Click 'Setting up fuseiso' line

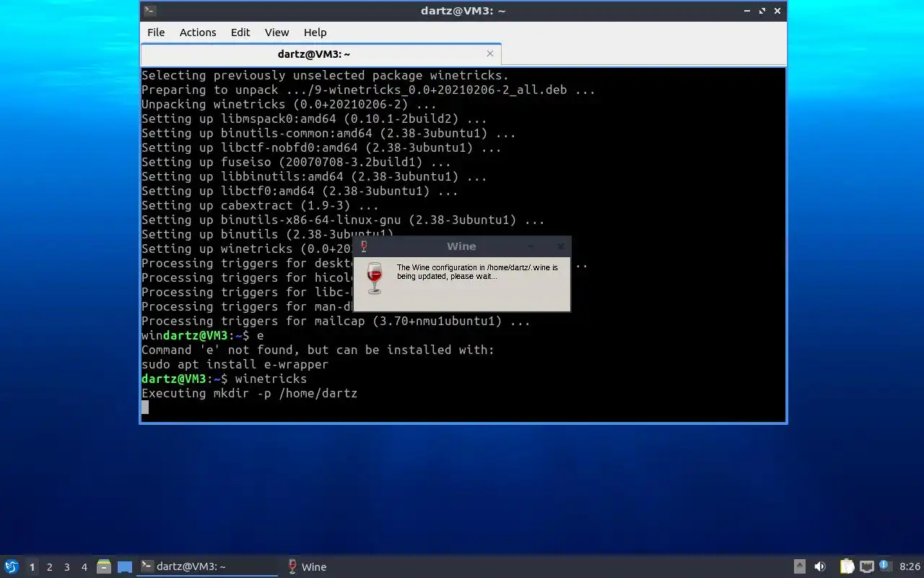click(x=296, y=162)
